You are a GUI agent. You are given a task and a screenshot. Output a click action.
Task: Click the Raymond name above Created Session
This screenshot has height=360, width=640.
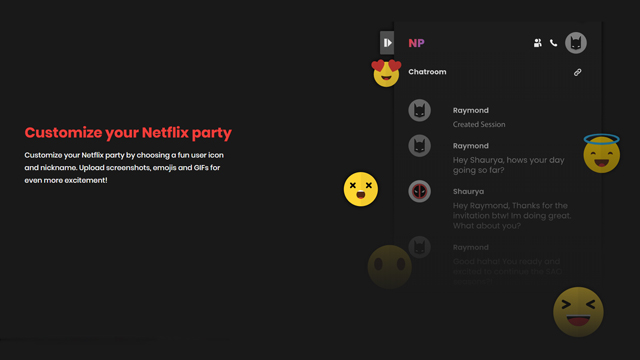pos(471,110)
